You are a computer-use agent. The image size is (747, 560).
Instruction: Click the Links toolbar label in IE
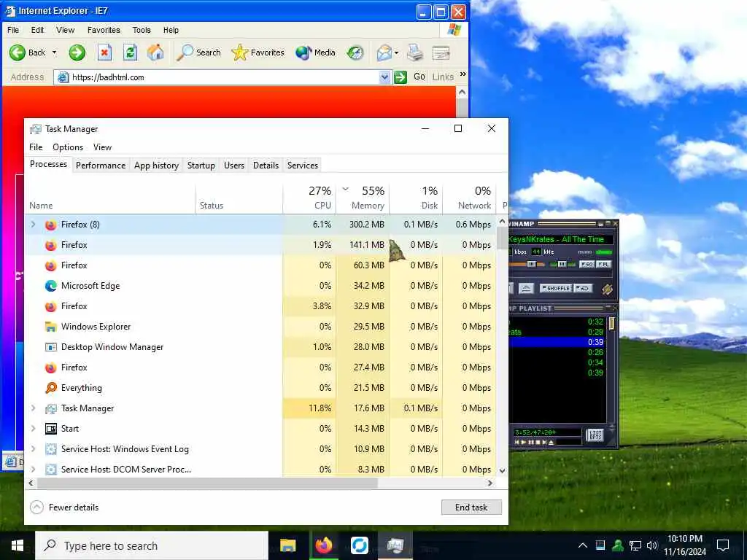point(443,77)
